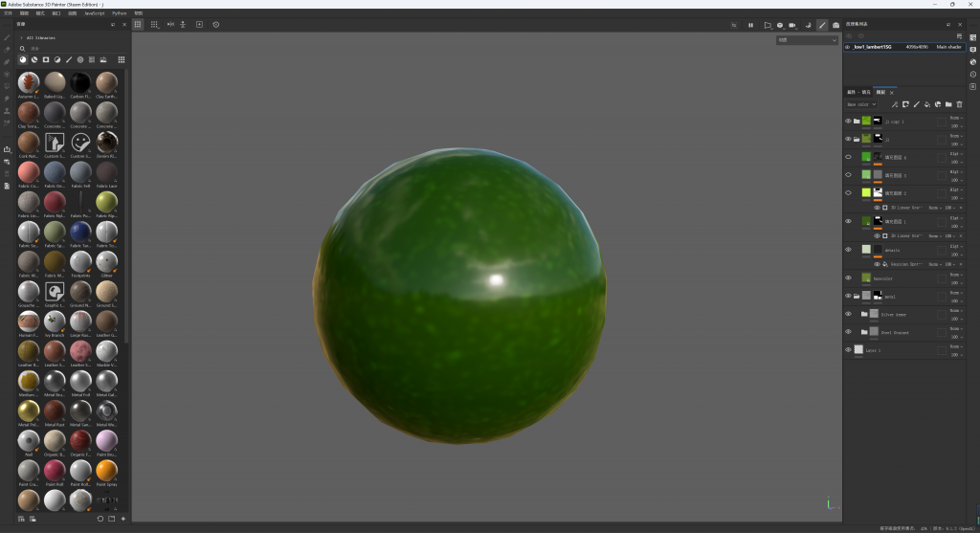This screenshot has width=980, height=533.
Task: Select the Environment maps filter icon
Action: (103, 60)
